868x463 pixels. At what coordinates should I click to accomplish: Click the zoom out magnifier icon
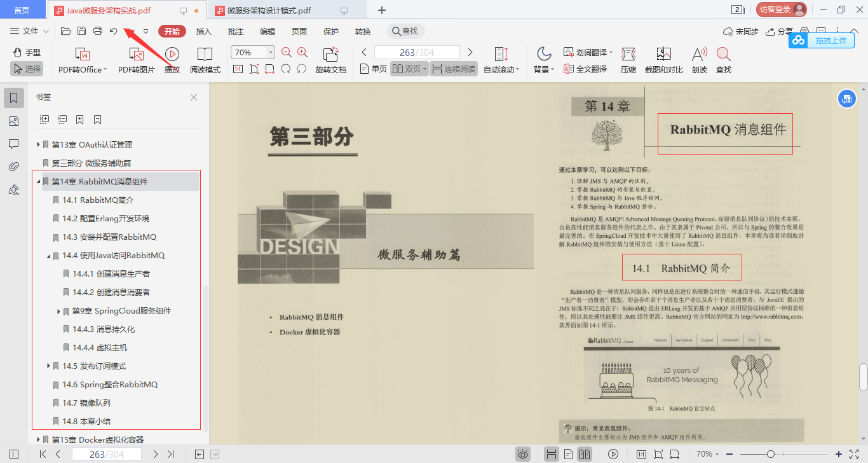tap(286, 52)
